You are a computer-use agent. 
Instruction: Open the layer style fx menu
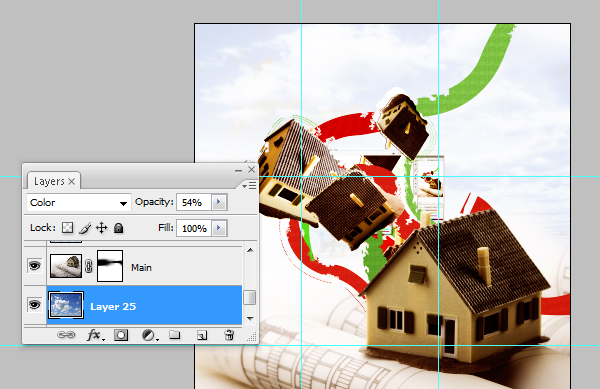click(95, 335)
